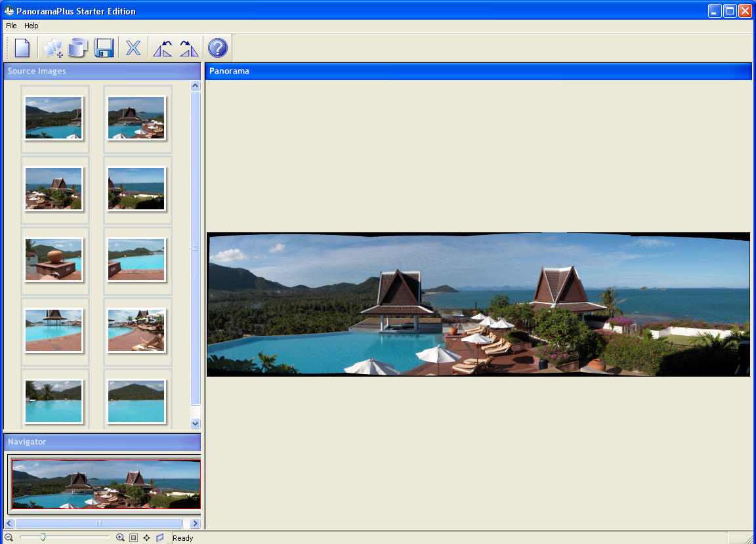Click the Navigator scroll right arrow
Image resolution: width=756 pixels, height=544 pixels.
[195, 523]
